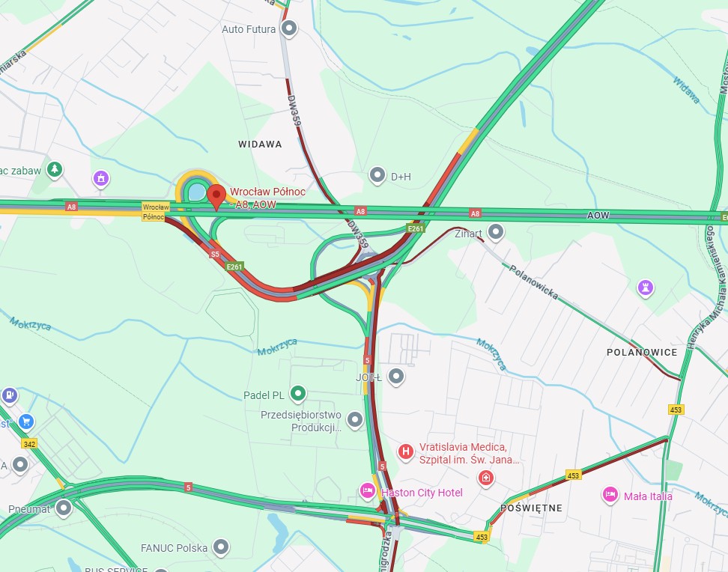Viewport: 728px width, 572px height.
Task: Click the yellow 453 road shield near Polanowice
Action: (676, 410)
